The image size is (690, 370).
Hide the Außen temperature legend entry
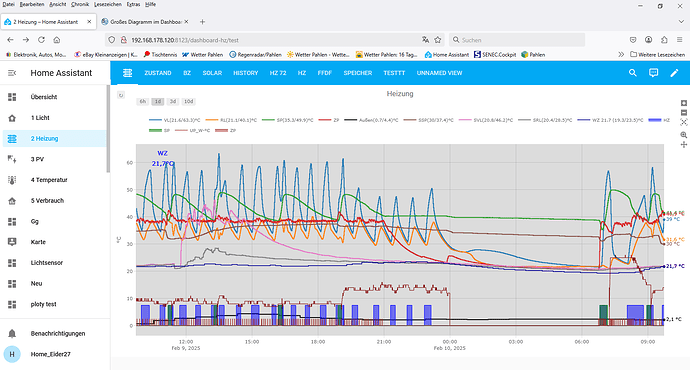point(371,120)
